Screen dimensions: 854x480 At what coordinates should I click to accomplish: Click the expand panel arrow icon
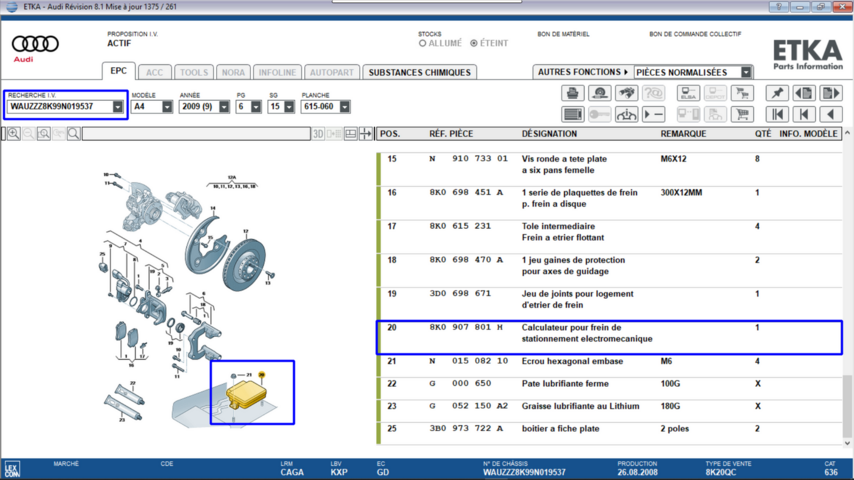[x=366, y=133]
